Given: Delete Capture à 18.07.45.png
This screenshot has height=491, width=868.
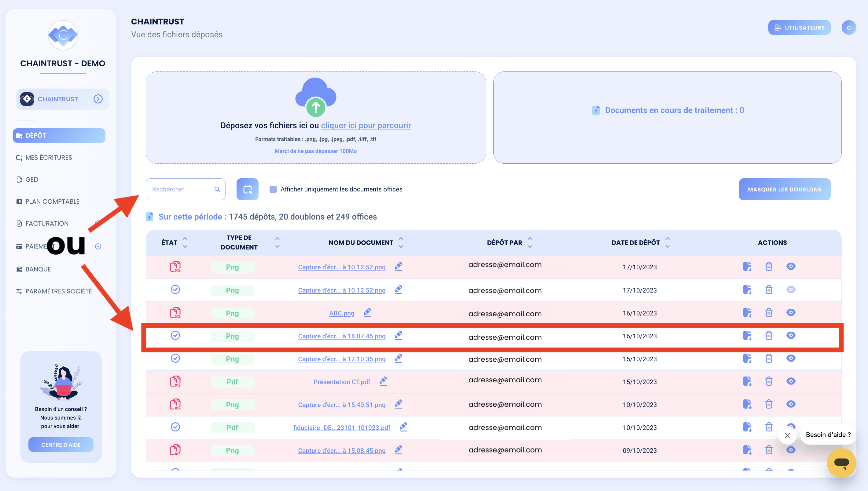Looking at the screenshot, I should (x=769, y=335).
